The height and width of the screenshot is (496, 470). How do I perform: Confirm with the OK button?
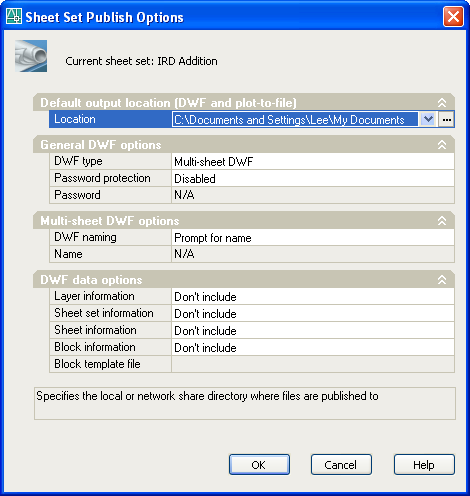click(x=259, y=464)
